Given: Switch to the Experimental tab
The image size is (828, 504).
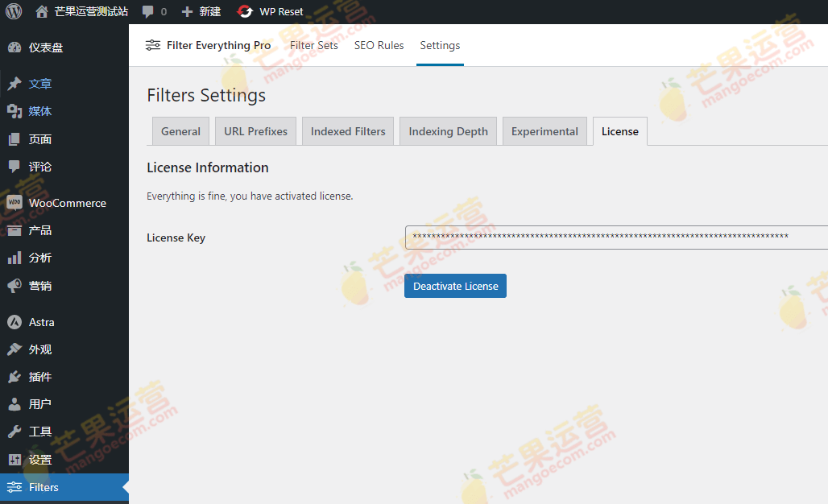Looking at the screenshot, I should click(x=544, y=131).
